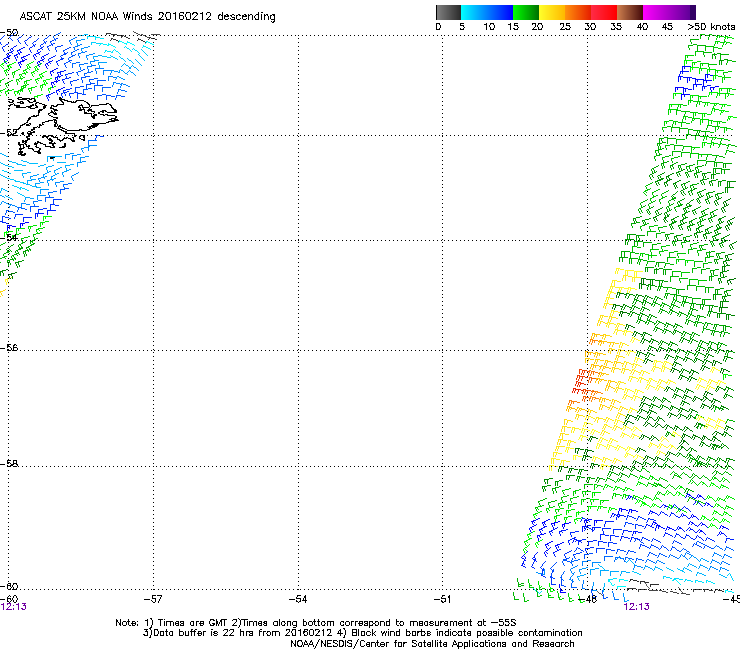The image size is (740, 650).
Task: Click the -54 latitude axis label
Action: pos(9,237)
